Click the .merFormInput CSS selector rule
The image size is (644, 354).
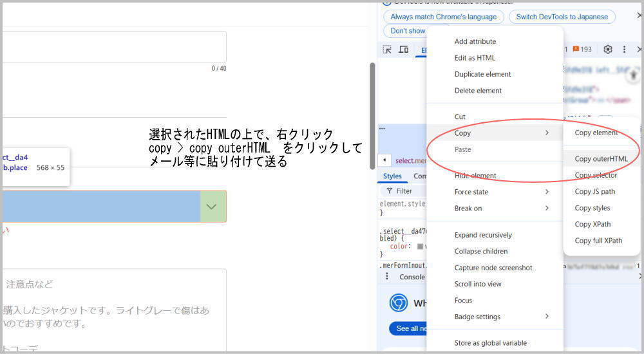403,265
